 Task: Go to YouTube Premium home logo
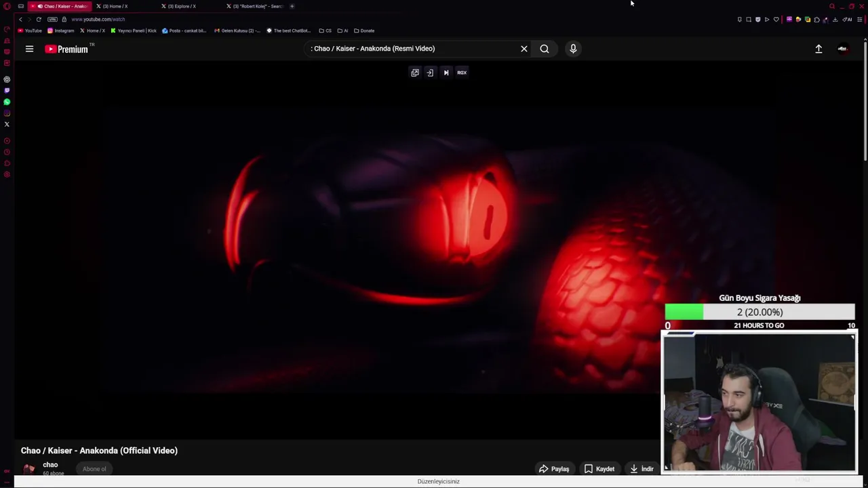[x=67, y=49]
